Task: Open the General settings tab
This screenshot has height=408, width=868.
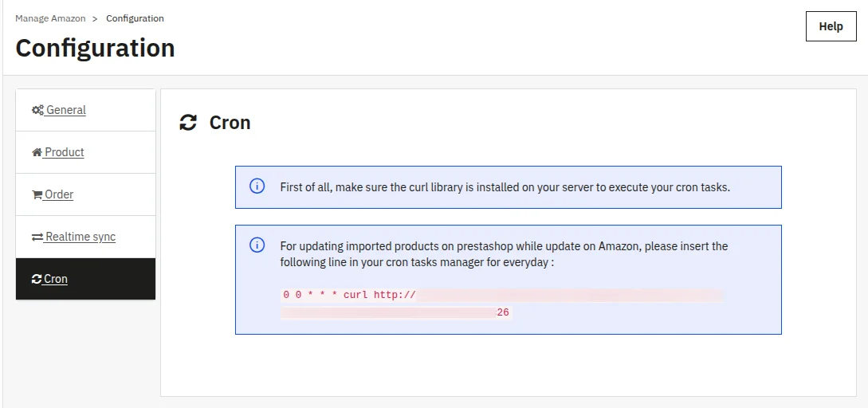Action: pos(66,110)
